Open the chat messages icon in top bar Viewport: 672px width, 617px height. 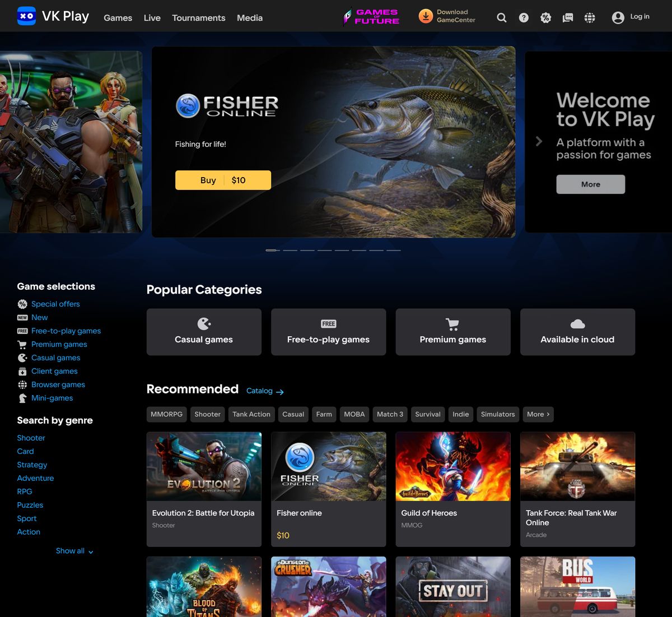click(567, 17)
